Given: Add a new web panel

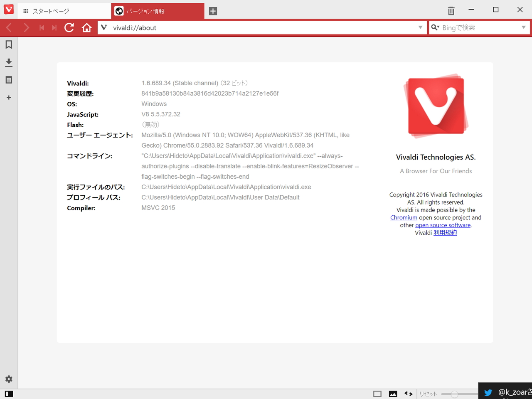Looking at the screenshot, I should [9, 97].
